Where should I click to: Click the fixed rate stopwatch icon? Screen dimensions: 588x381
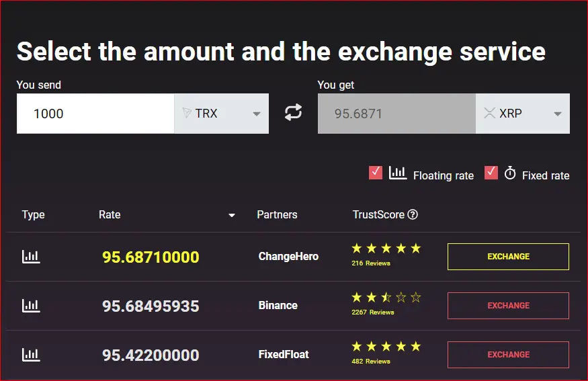tap(509, 173)
